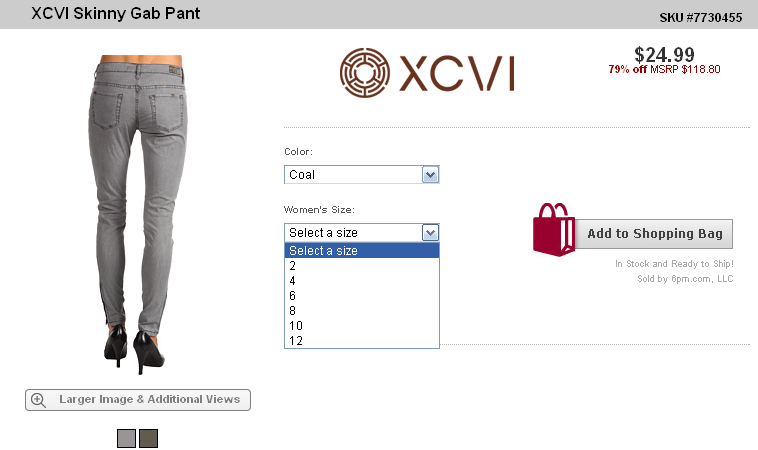Click the magnifier zoom icon
758x450 pixels.
click(38, 400)
